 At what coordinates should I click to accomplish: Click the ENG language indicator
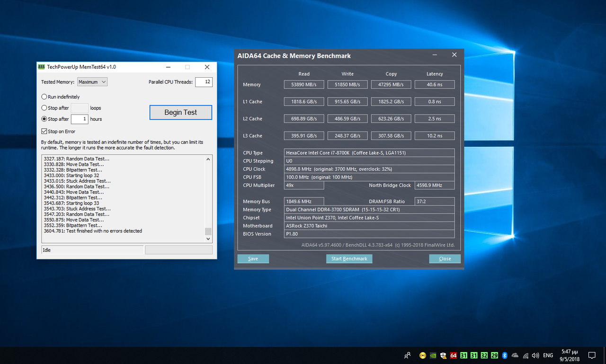(548, 355)
